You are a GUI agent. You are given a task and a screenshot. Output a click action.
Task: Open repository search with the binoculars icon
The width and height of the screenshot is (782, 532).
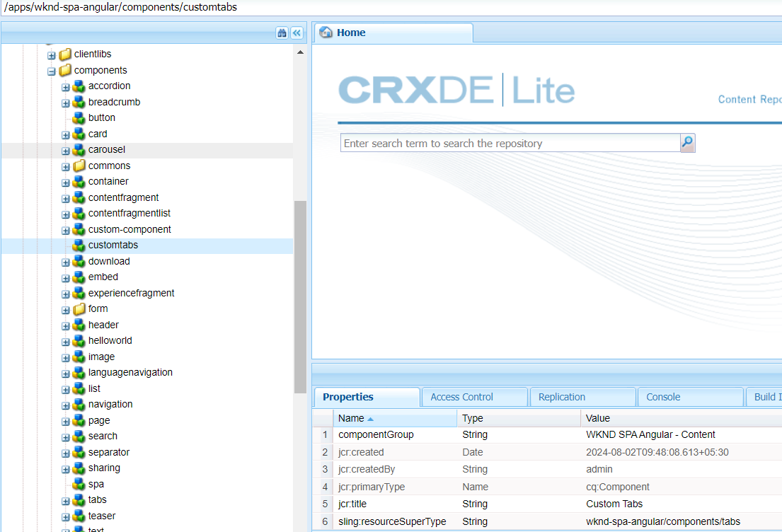pyautogui.click(x=282, y=33)
